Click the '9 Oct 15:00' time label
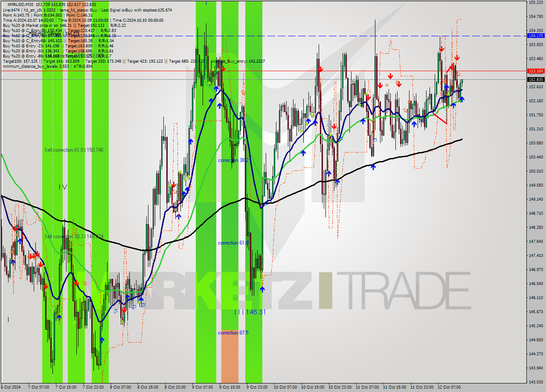Screen dimensions: 546x392 click(229, 387)
